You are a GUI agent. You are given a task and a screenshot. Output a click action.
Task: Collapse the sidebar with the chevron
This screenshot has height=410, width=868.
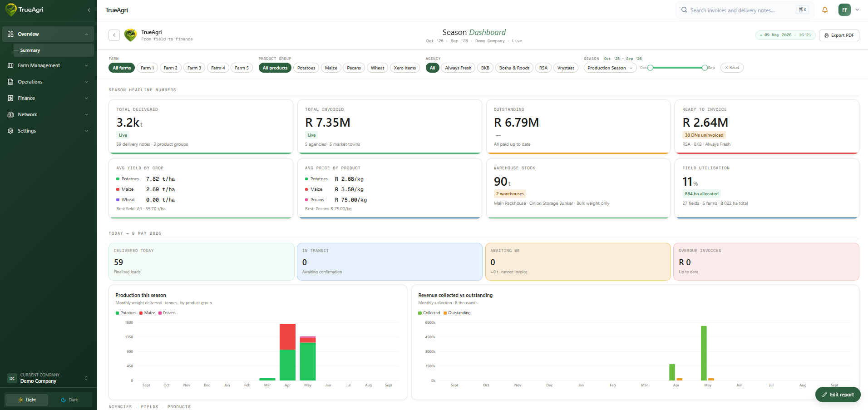(x=89, y=10)
